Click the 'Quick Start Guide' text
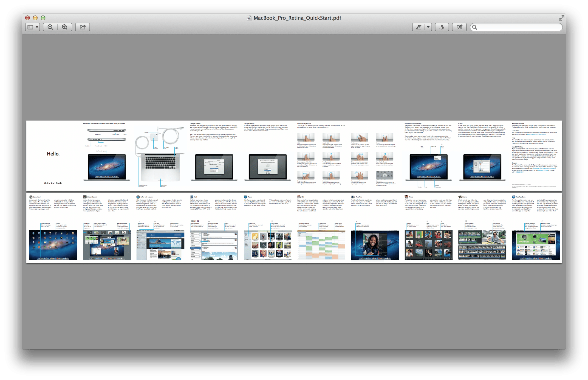The width and height of the screenshot is (588, 380). 53,183
